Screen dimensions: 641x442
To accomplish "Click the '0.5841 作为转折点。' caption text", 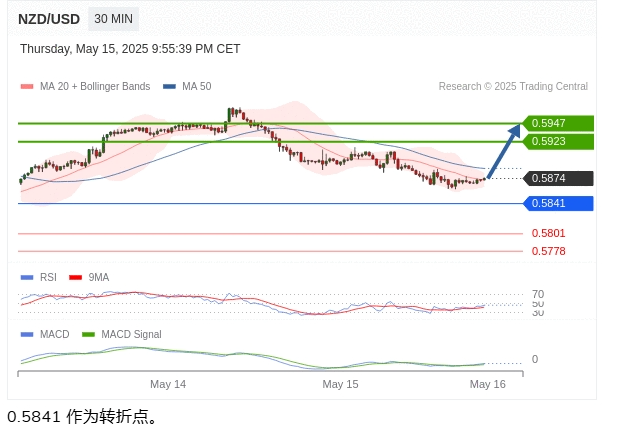I will (83, 417).
